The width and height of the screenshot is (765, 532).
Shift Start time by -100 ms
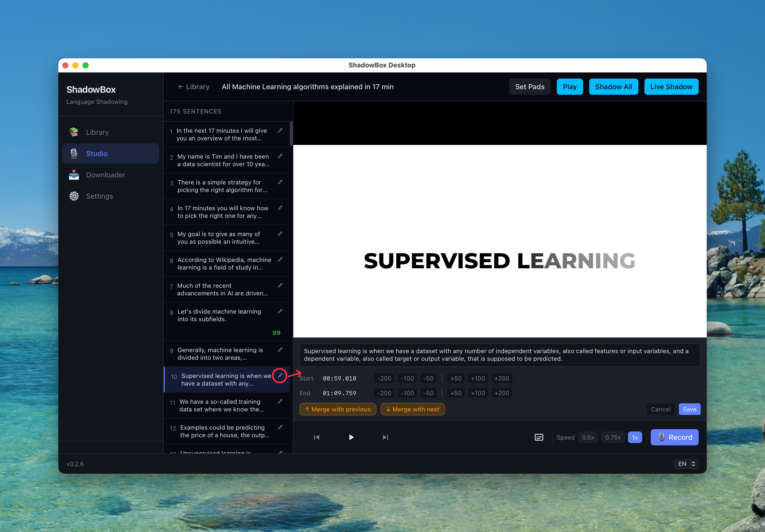(407, 378)
